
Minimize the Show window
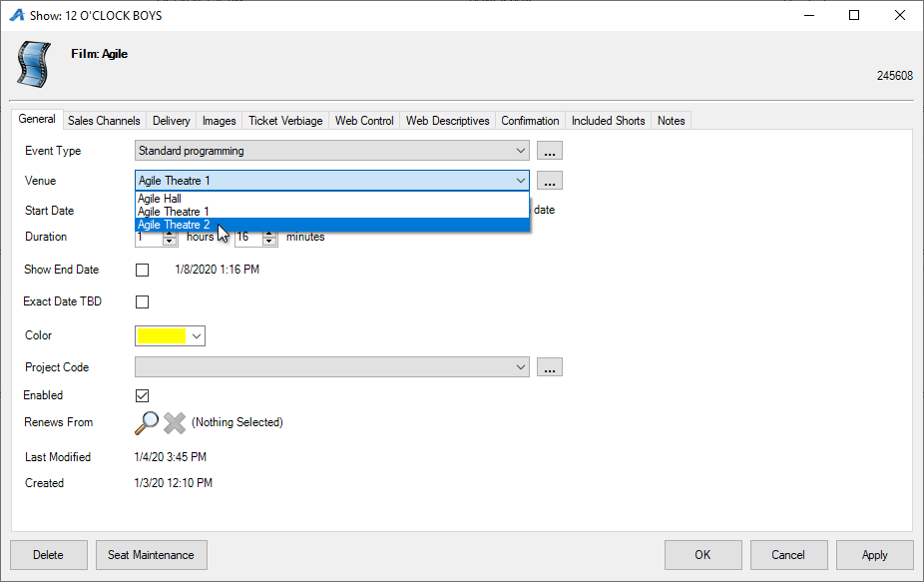[x=809, y=15]
